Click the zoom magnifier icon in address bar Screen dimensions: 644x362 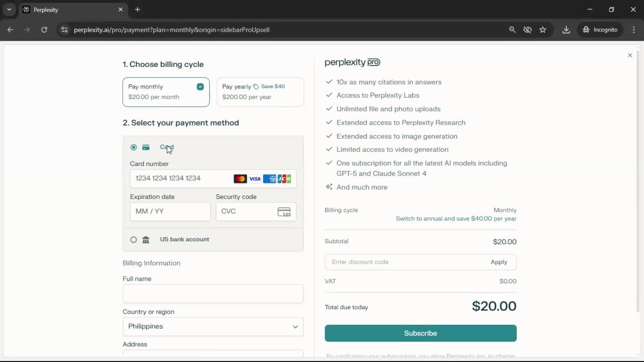click(512, 30)
